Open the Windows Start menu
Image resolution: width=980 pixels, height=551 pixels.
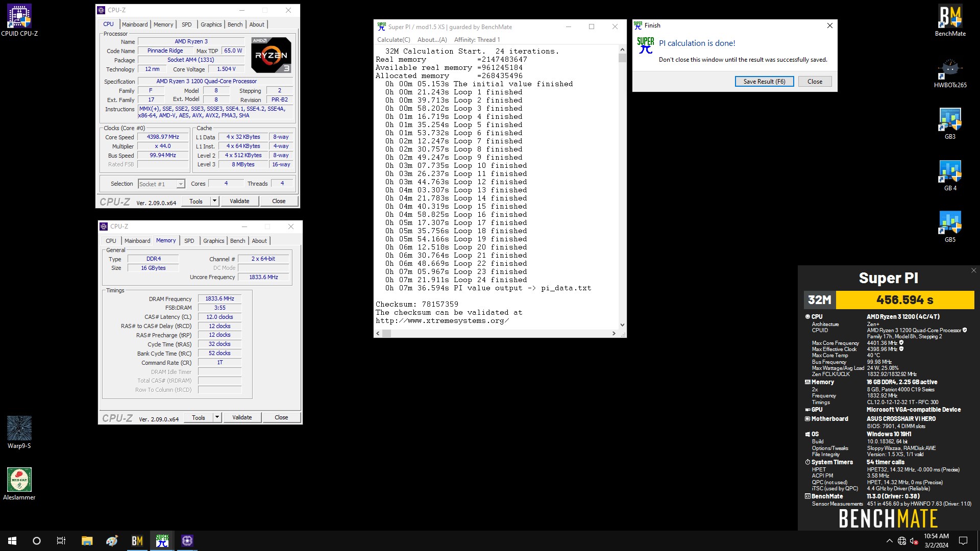tap(12, 541)
